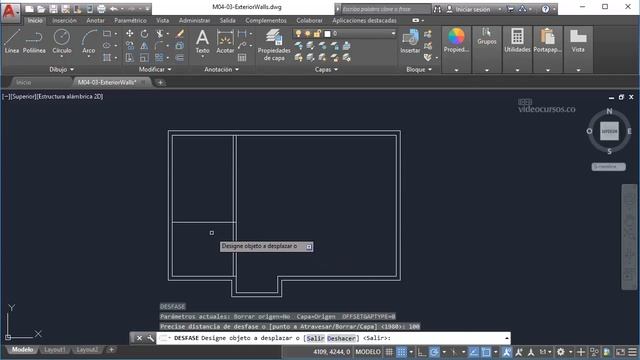
Task: Open the Propiedades color wheel panel
Action: pyautogui.click(x=456, y=41)
